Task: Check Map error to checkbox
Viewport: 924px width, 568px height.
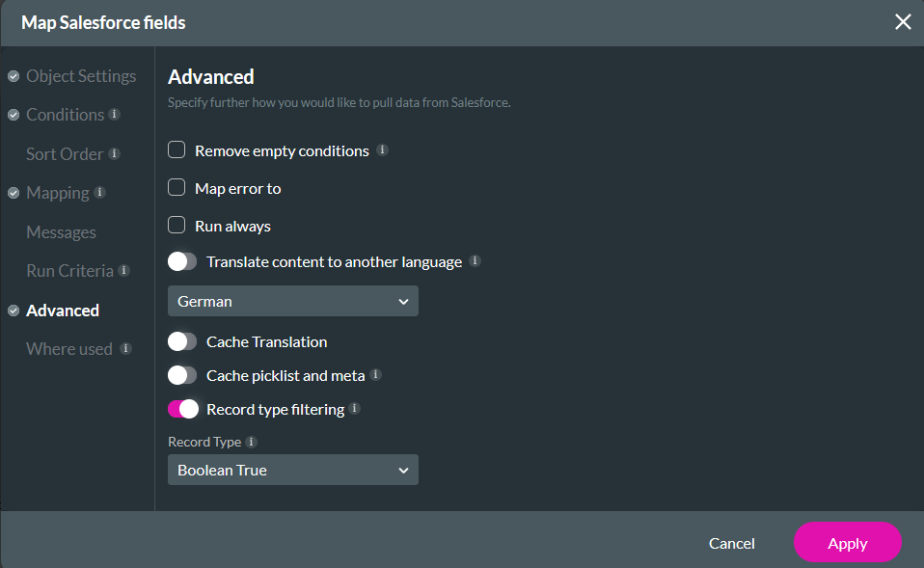Action: [x=177, y=187]
